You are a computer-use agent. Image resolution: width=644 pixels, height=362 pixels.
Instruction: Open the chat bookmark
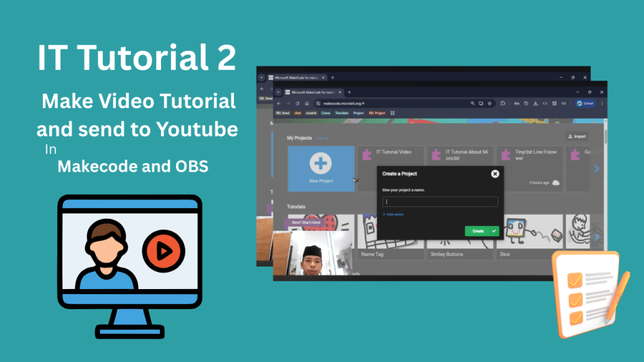tap(297, 113)
